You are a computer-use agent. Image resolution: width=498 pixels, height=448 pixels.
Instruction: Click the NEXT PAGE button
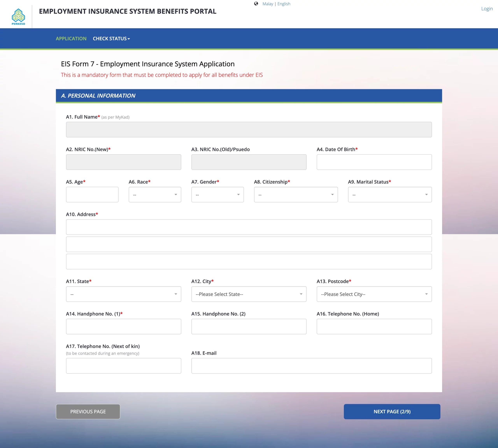(392, 411)
